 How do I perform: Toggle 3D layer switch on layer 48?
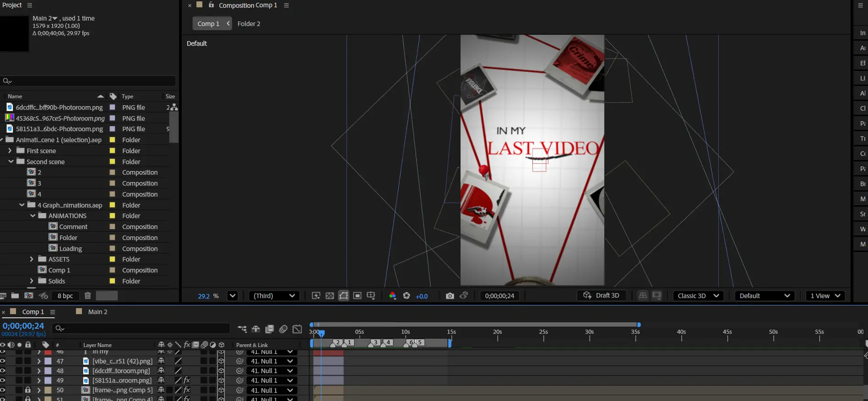[x=221, y=371]
